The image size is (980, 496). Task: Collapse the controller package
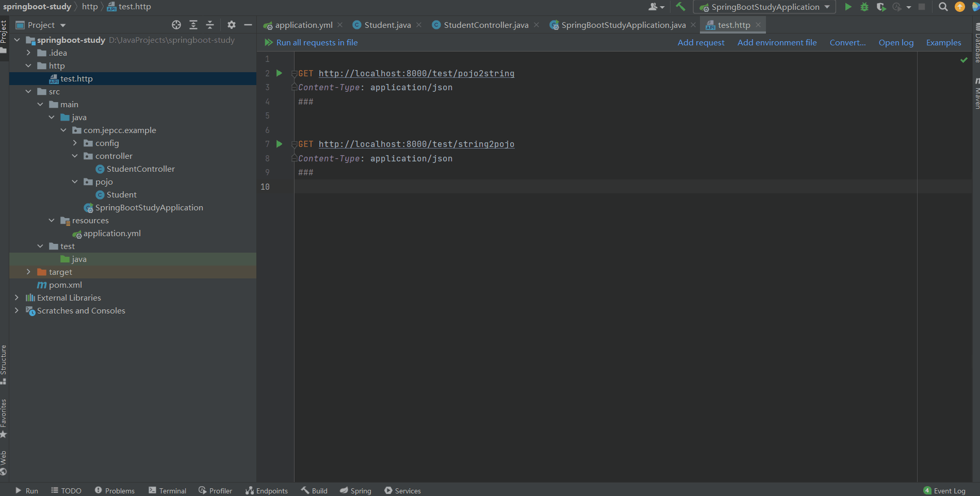point(75,156)
